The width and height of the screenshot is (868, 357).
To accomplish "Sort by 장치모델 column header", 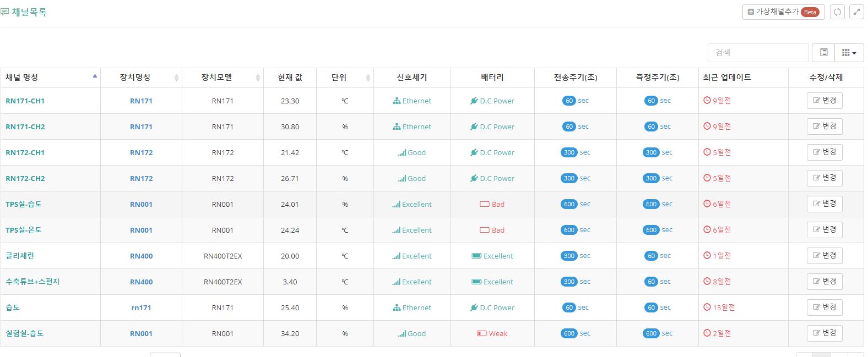I will pyautogui.click(x=223, y=78).
